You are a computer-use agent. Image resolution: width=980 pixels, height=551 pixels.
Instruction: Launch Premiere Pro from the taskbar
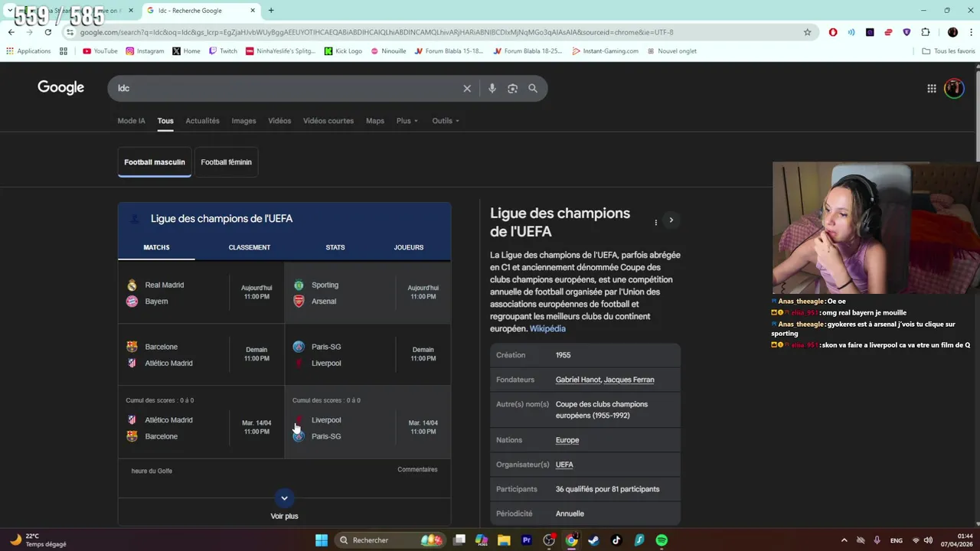click(527, 540)
